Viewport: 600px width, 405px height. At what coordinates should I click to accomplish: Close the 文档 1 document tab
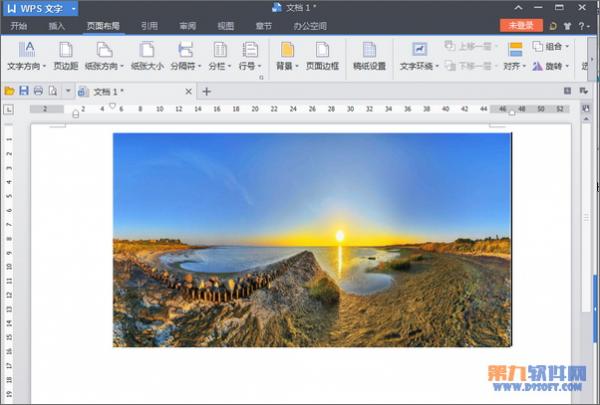[188, 91]
